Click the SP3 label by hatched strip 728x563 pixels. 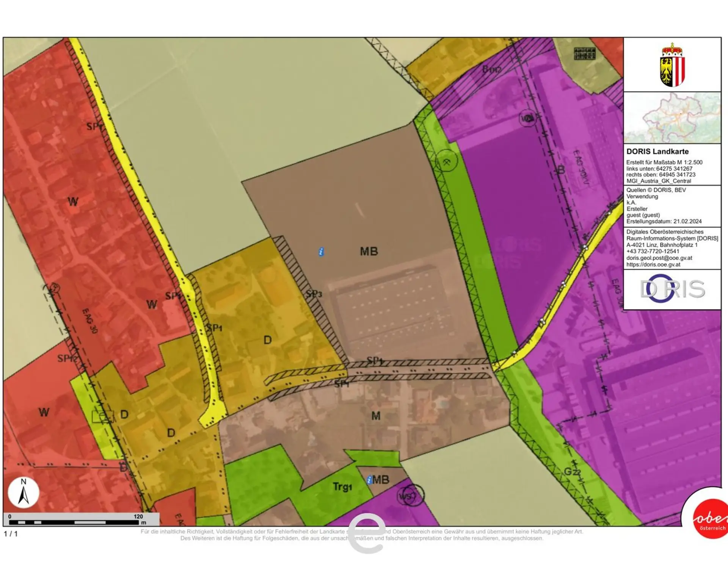[314, 294]
